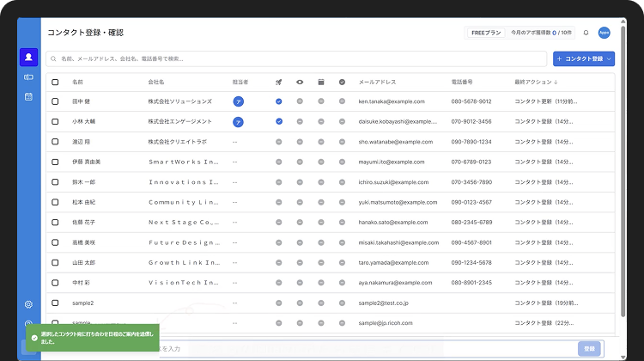The width and height of the screenshot is (644, 361).
Task: Click the 会社名 column header
Action: [156, 82]
